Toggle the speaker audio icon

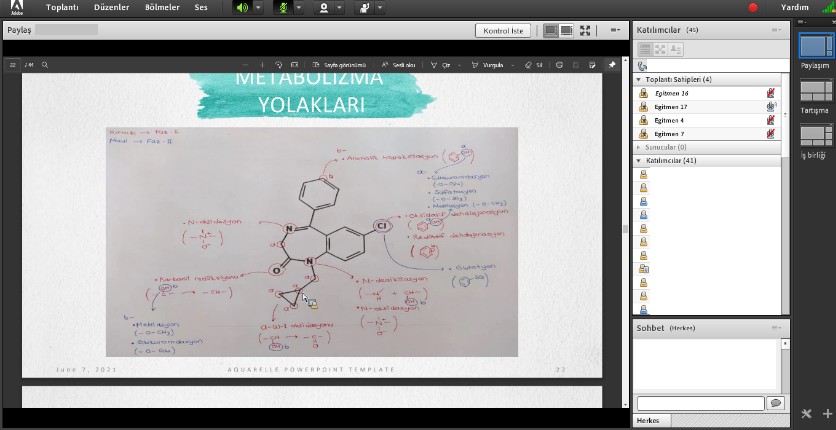243,8
